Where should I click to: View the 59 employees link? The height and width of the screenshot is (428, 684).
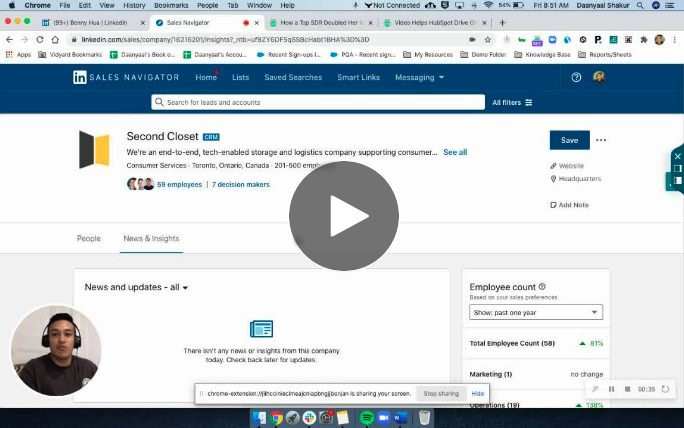[x=180, y=185]
